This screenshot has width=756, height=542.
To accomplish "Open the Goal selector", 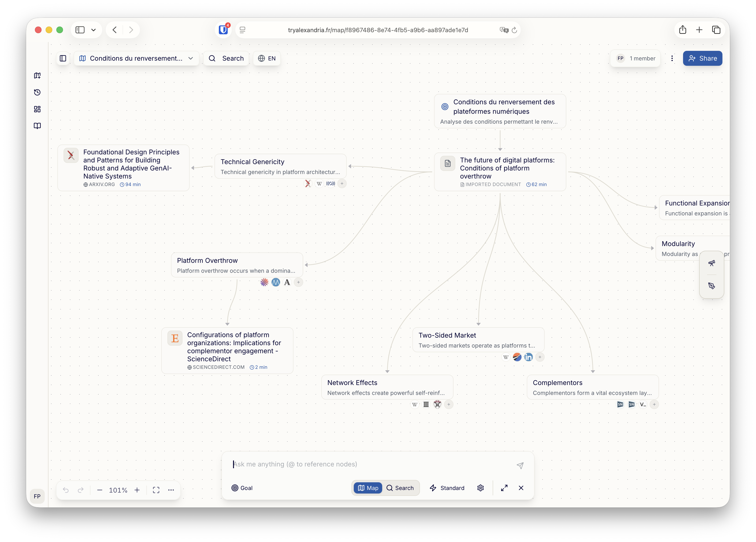I will 242,488.
